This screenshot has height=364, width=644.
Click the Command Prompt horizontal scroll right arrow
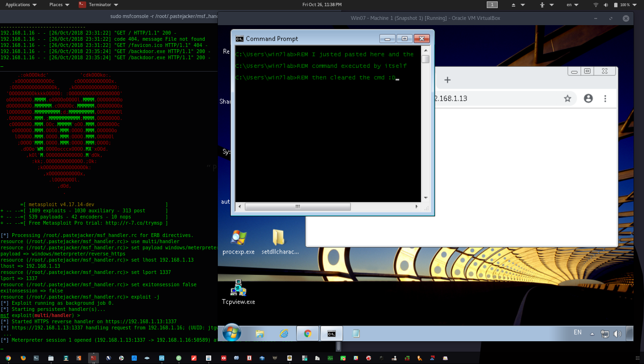click(x=417, y=207)
